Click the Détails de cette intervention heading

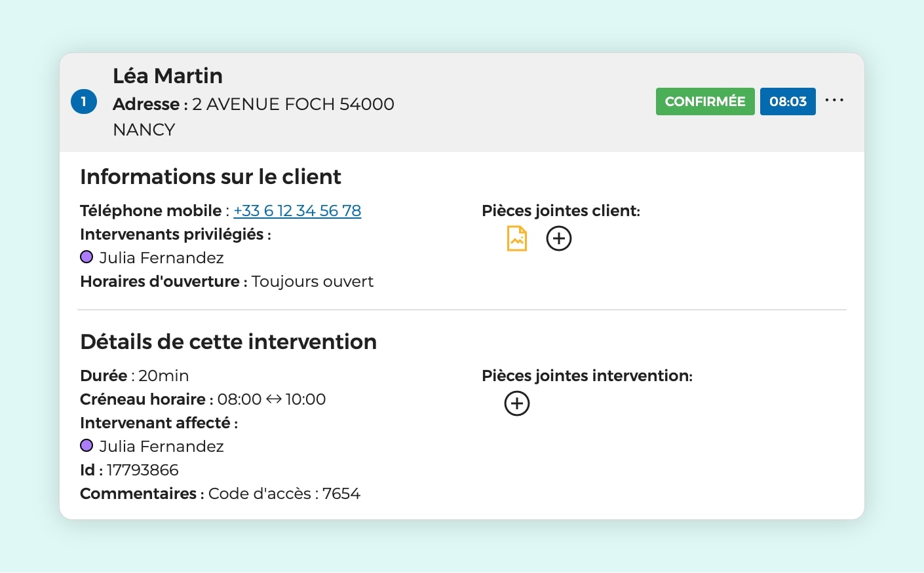coord(228,342)
